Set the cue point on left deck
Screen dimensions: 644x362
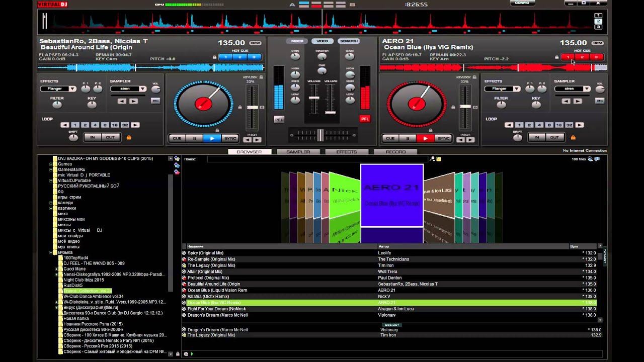tap(177, 138)
